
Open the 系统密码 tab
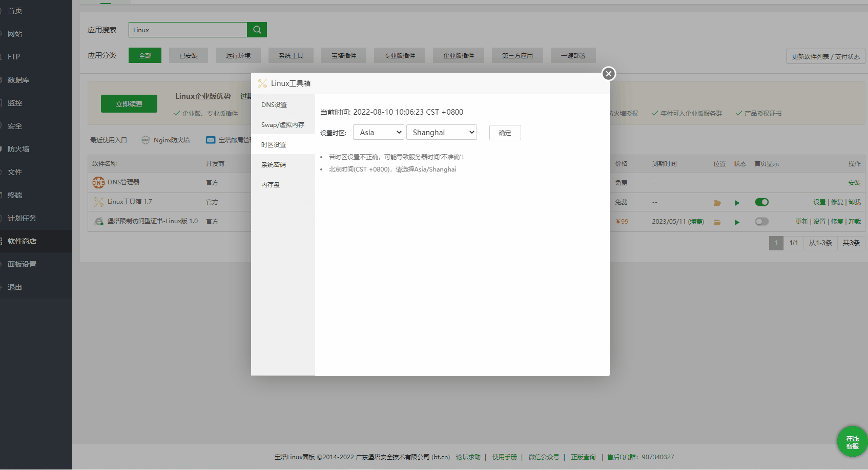pyautogui.click(x=283, y=164)
